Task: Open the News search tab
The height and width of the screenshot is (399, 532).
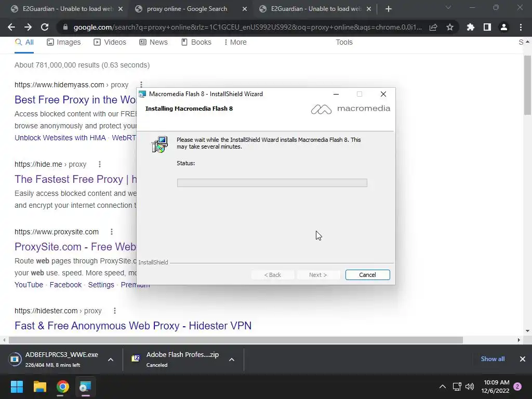Action: coord(153,42)
